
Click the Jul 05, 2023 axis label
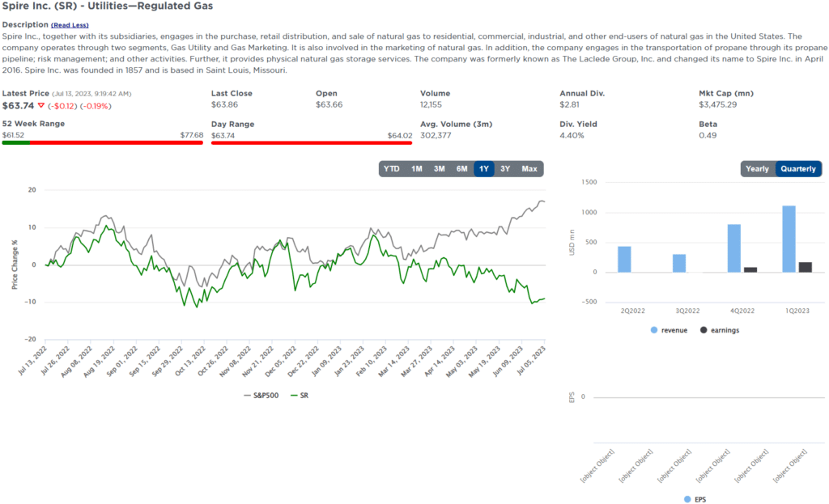click(531, 361)
